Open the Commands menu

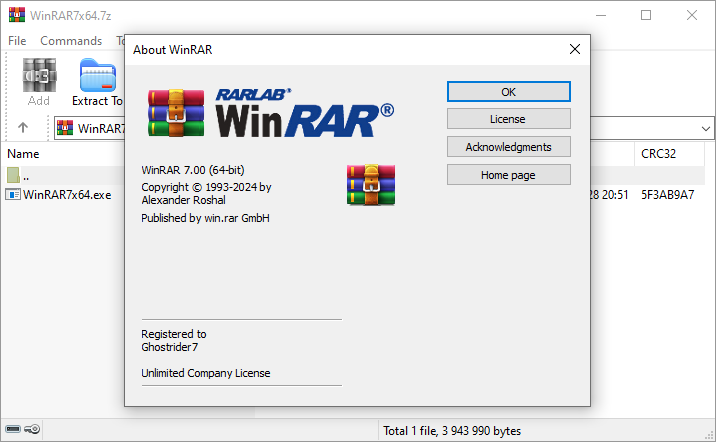(71, 41)
